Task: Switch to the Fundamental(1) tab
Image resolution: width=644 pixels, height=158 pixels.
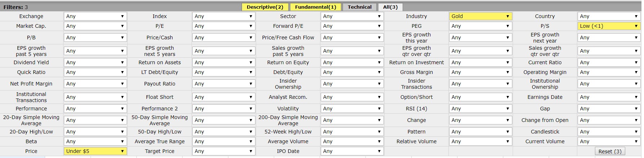Action: [x=315, y=7]
